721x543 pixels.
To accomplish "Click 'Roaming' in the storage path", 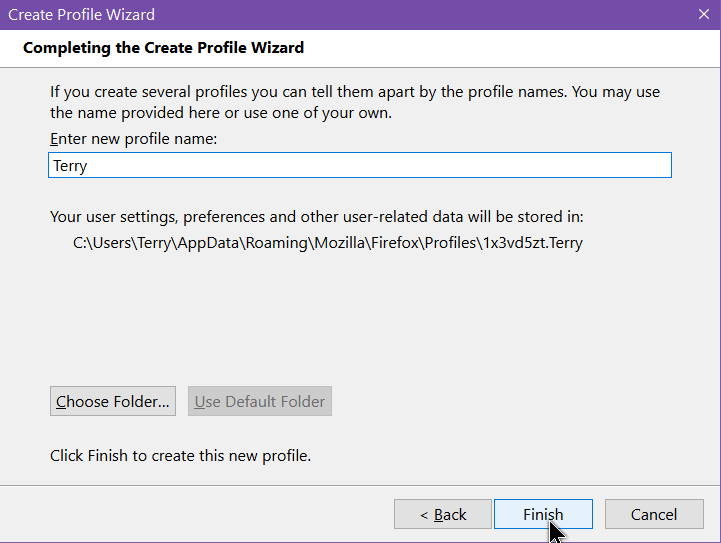I will tap(276, 243).
